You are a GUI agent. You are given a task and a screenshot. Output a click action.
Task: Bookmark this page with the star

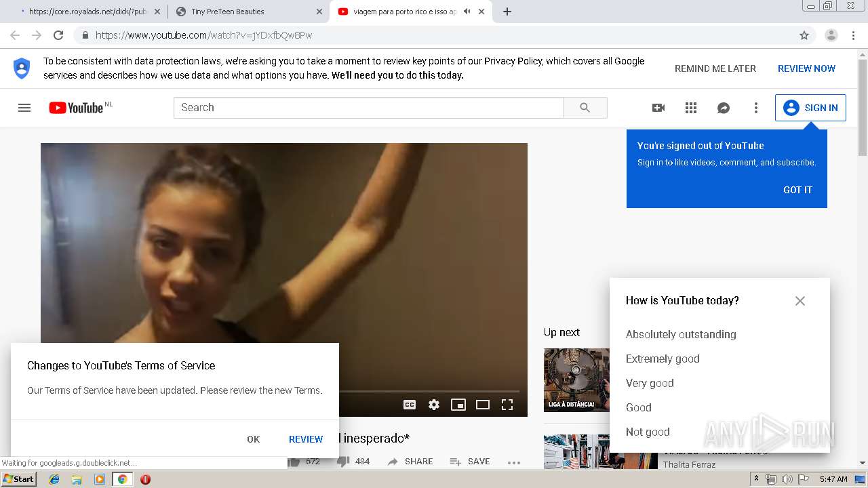click(x=804, y=35)
